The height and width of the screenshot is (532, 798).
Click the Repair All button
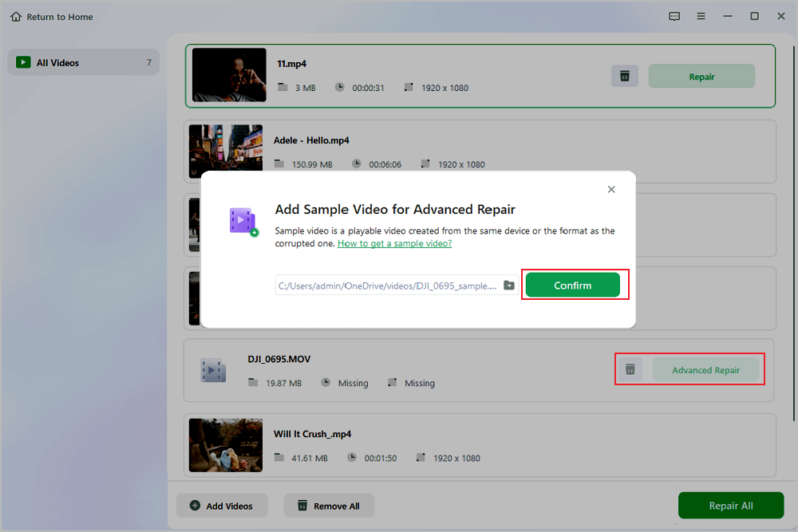[731, 506]
